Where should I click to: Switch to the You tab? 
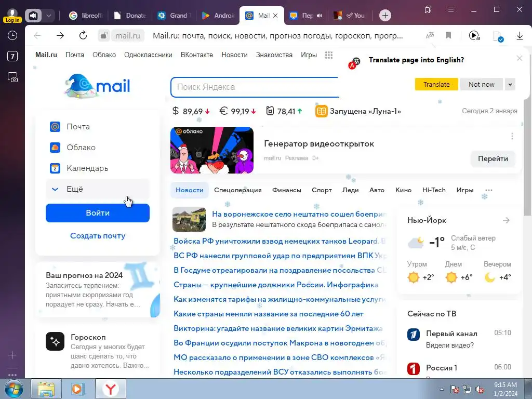tap(350, 15)
